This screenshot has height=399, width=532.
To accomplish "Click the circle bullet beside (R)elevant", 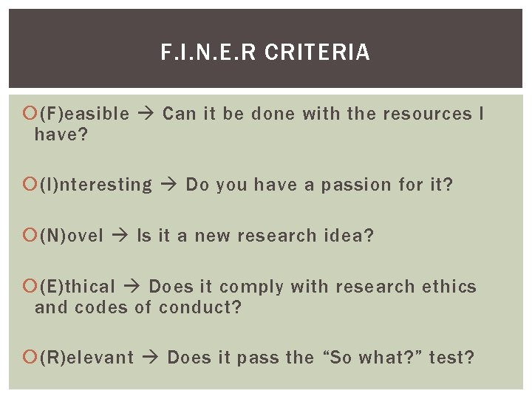I will [30, 357].
